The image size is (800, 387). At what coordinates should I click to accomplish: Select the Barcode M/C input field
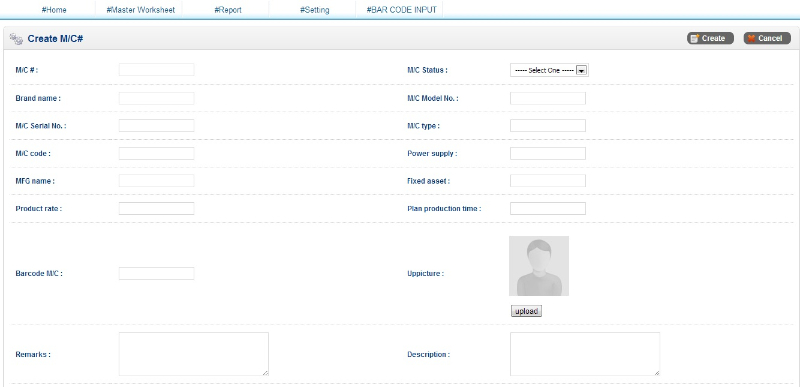(157, 273)
